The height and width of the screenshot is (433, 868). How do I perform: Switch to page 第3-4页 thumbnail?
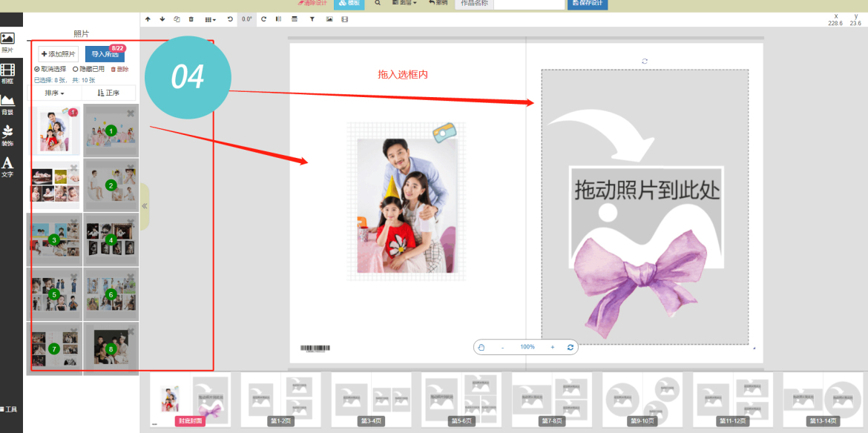click(x=371, y=399)
